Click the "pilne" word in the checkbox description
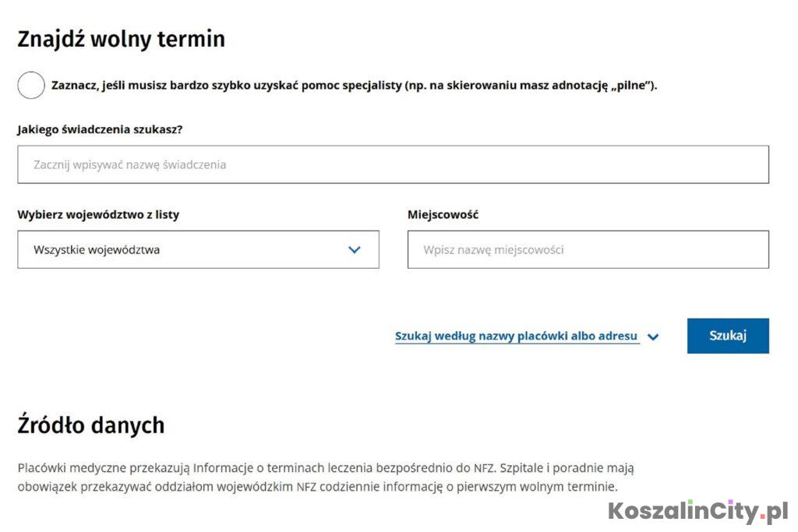This screenshot has height=532, width=798. pyautogui.click(x=631, y=86)
